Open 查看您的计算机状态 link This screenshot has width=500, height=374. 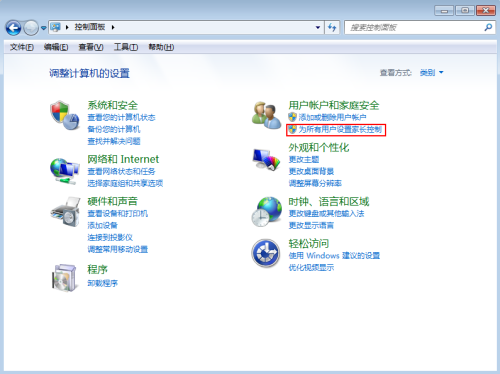pyautogui.click(x=121, y=117)
